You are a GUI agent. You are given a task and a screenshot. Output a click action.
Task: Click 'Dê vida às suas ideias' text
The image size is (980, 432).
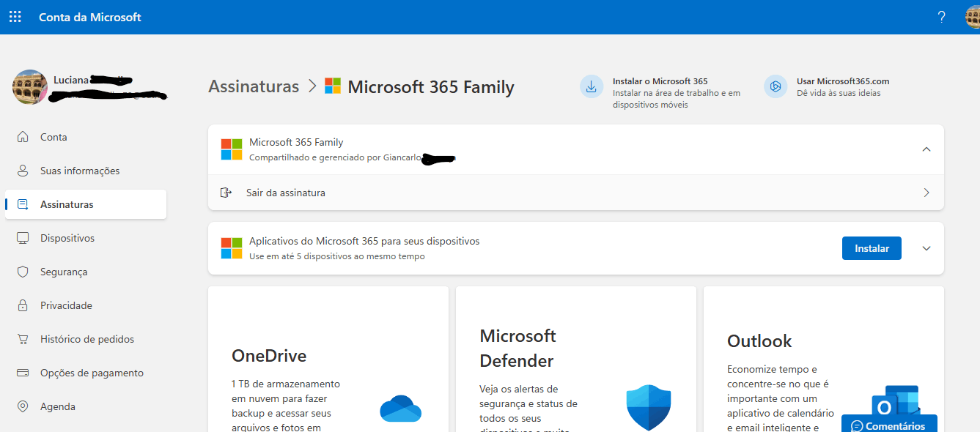[839, 93]
